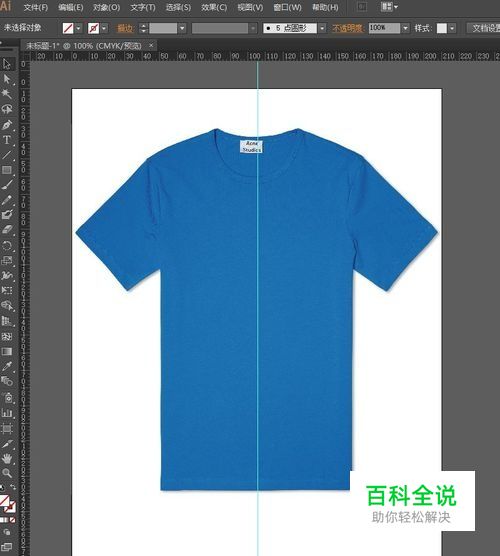The width and height of the screenshot is (500, 556).
Task: Open the 样式 style dropdown arrow
Action: pos(452,28)
